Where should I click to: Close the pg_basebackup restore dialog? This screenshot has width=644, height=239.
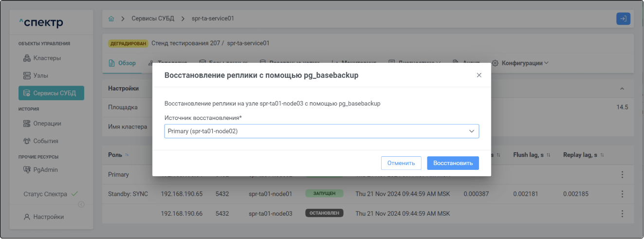point(479,75)
